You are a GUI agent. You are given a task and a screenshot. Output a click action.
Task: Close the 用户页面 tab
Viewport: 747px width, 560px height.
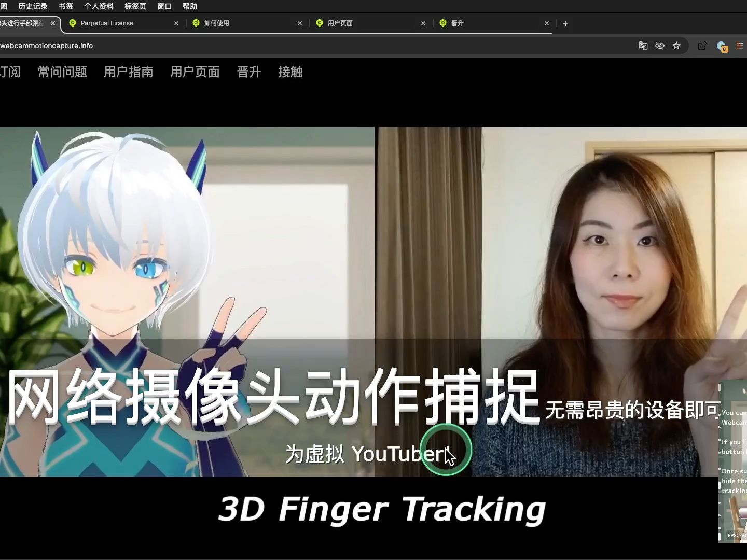coord(423,23)
